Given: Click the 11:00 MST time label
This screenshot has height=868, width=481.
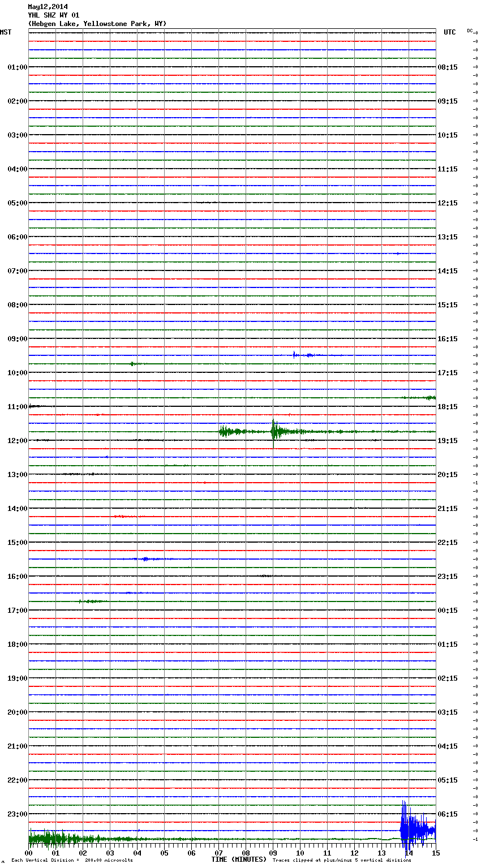Looking at the screenshot, I should 17,406.
